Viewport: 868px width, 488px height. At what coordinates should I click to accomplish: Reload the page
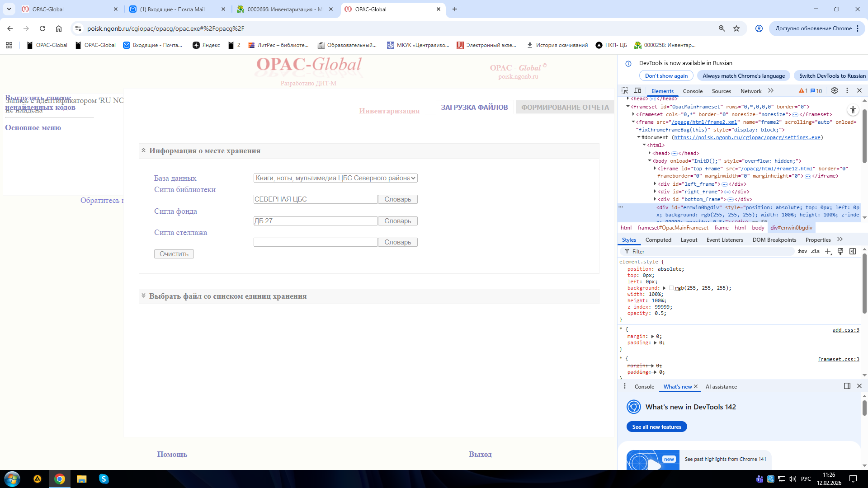pos(42,28)
